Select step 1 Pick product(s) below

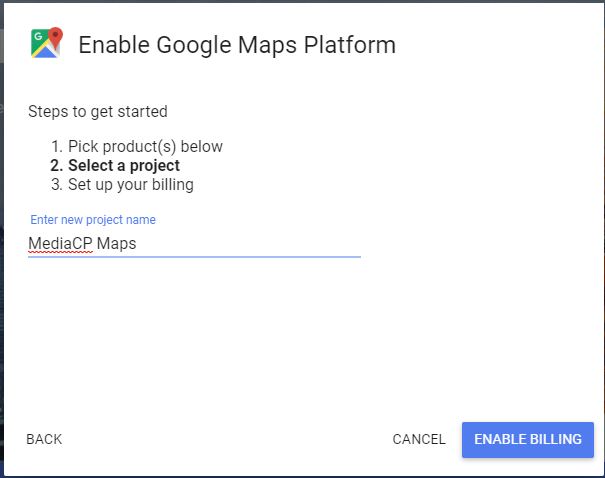click(x=137, y=147)
